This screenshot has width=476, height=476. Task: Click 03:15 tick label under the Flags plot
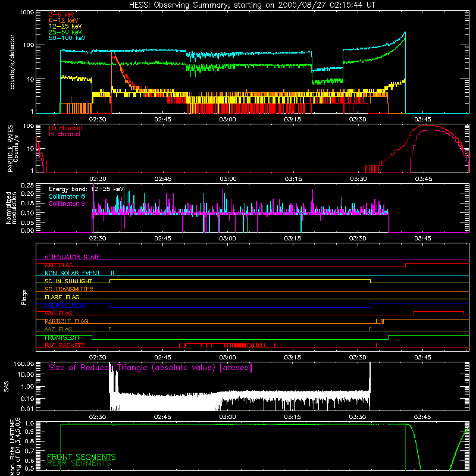point(293,358)
